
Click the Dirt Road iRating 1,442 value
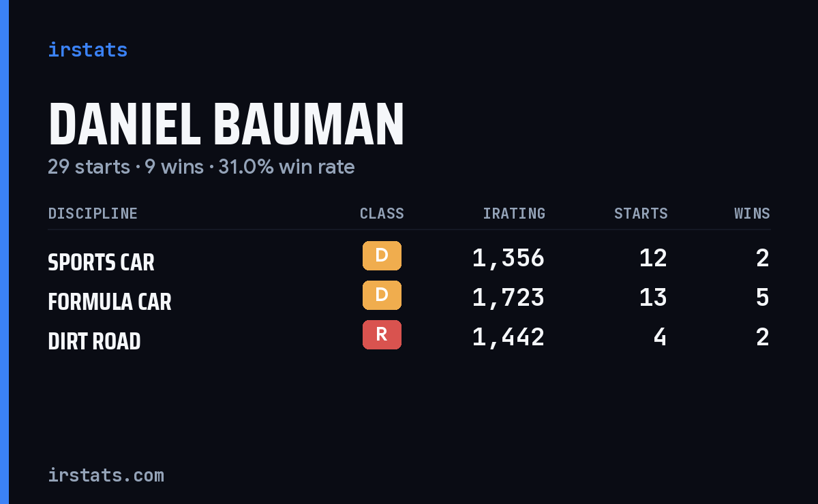[509, 336]
